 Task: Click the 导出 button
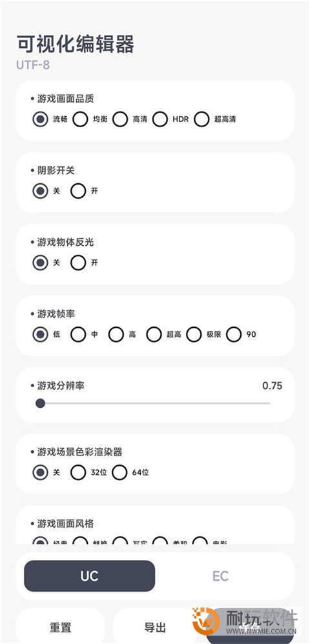(x=156, y=627)
